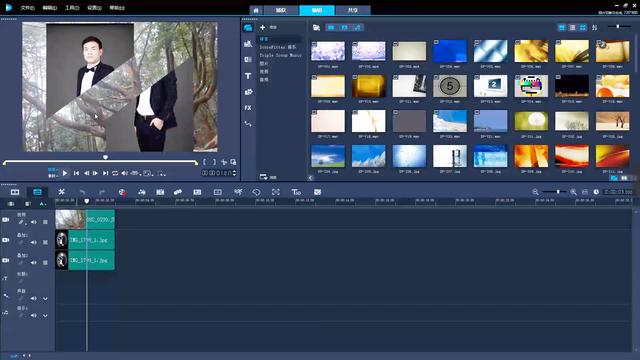
Task: Switch to Timeline view
Action: click(x=37, y=192)
